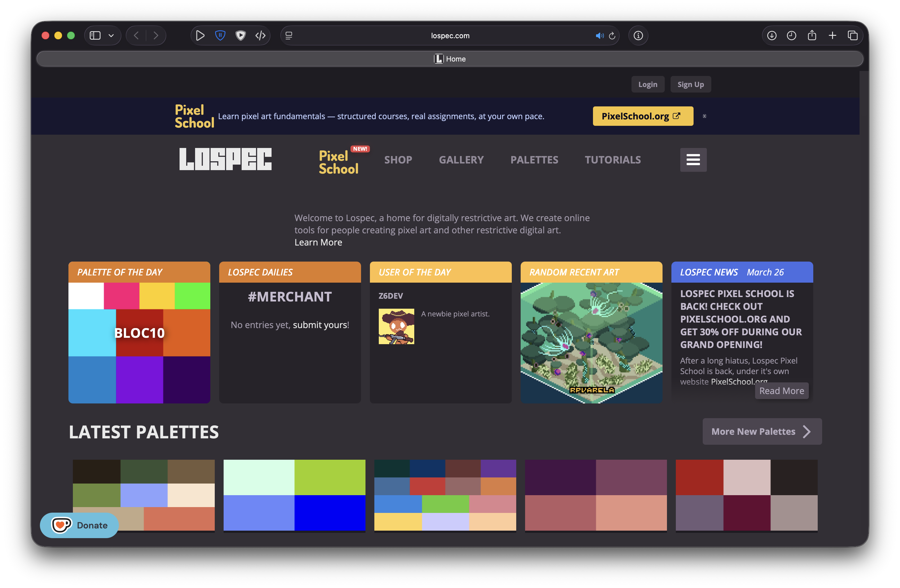Open the multicolor sixteen-swatch palette
This screenshot has width=900, height=588.
coord(445,495)
